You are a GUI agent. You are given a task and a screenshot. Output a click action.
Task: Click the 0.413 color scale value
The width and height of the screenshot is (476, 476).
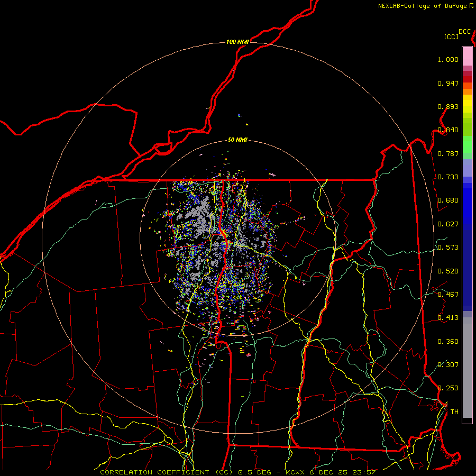[x=448, y=318]
